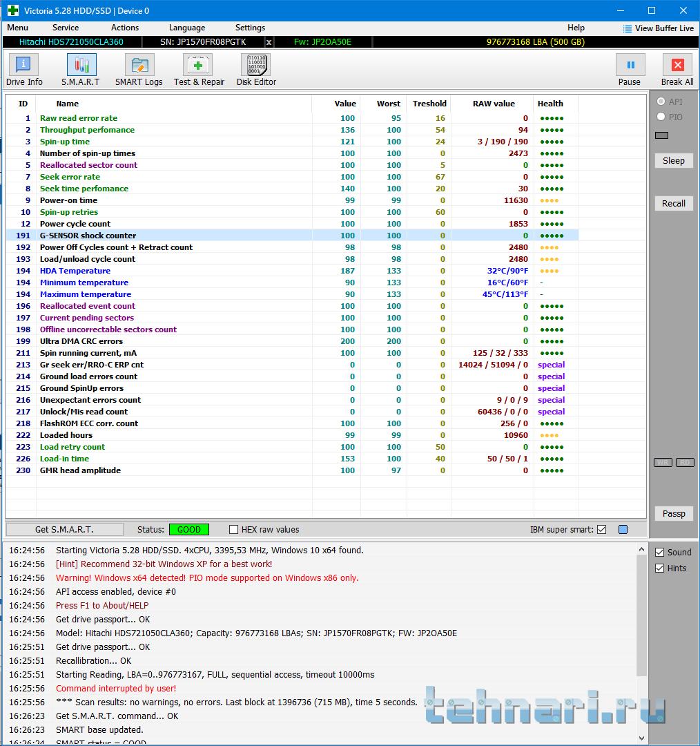Open SMART Logs view

click(x=139, y=65)
